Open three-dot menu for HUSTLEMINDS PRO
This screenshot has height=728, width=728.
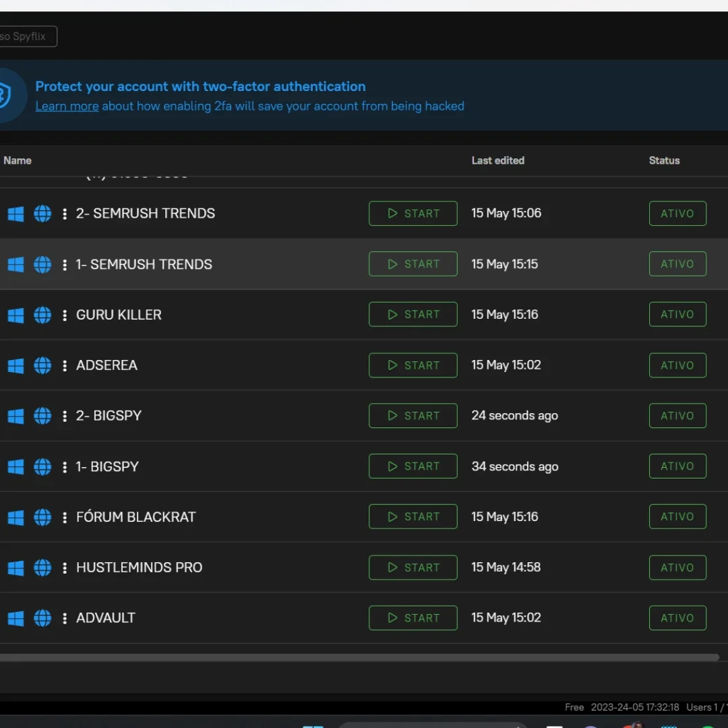tap(65, 568)
